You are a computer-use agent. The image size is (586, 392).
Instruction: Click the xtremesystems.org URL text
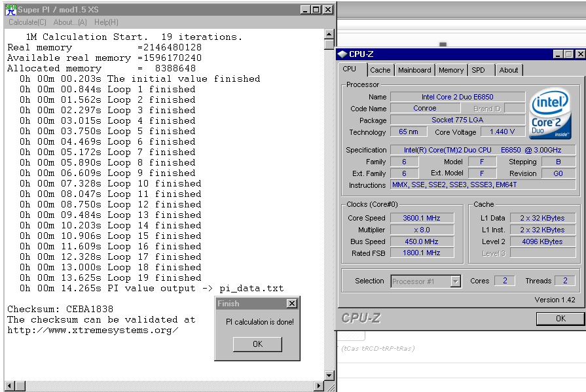click(93, 330)
